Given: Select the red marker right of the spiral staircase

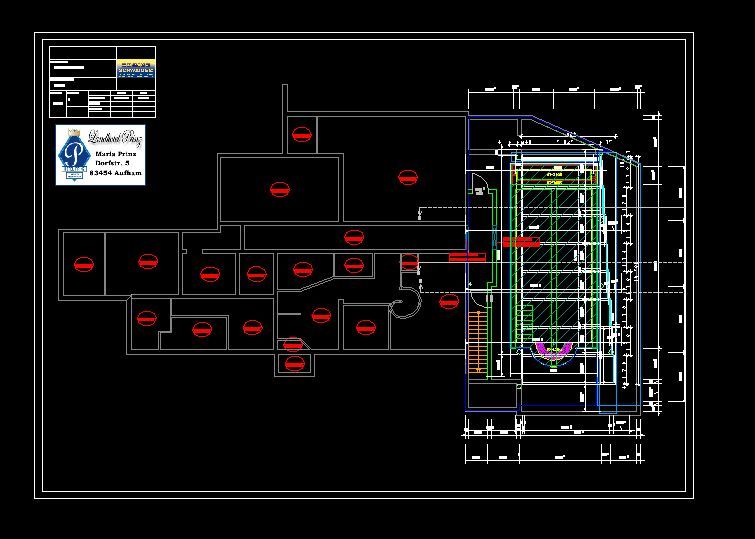Looking at the screenshot, I should (448, 301).
